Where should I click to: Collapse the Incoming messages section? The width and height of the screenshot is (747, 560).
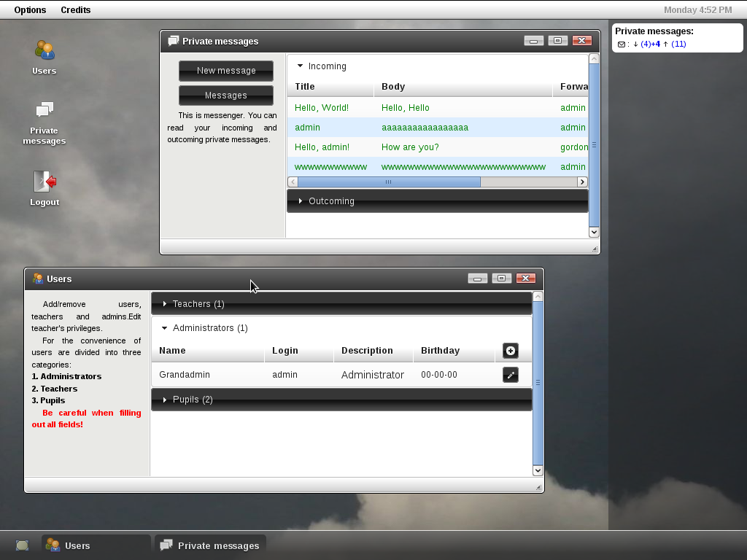coord(321,66)
